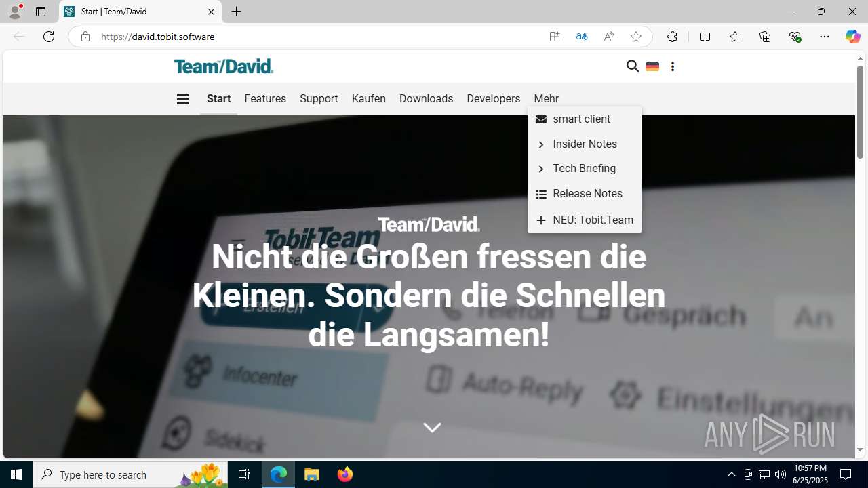
Task: Click the Microsoft Edge taskbar icon
Action: point(279,474)
